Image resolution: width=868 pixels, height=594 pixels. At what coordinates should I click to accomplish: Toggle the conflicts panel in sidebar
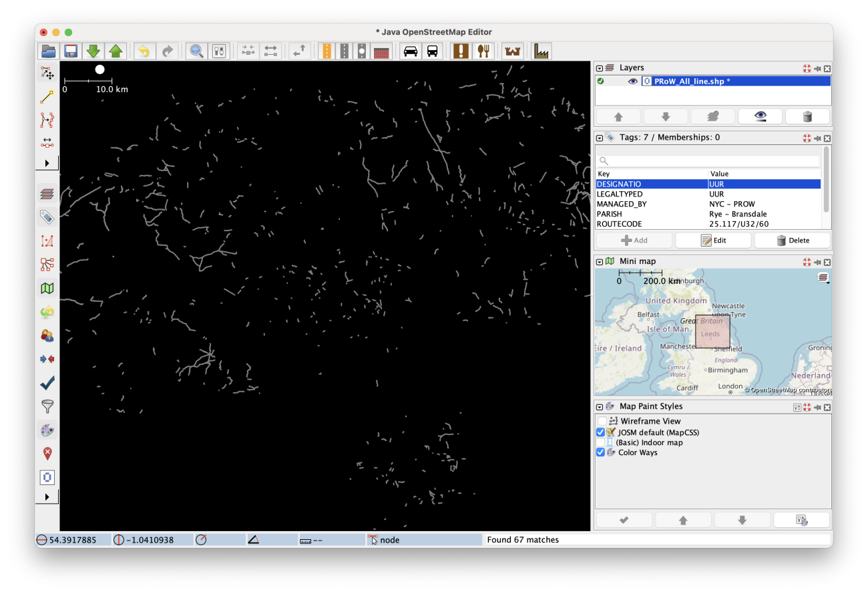(x=47, y=359)
